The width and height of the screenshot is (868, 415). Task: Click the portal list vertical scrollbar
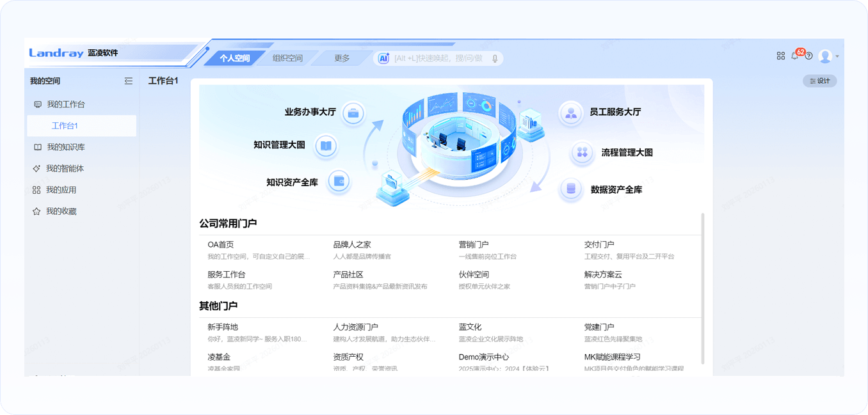[x=703, y=288]
